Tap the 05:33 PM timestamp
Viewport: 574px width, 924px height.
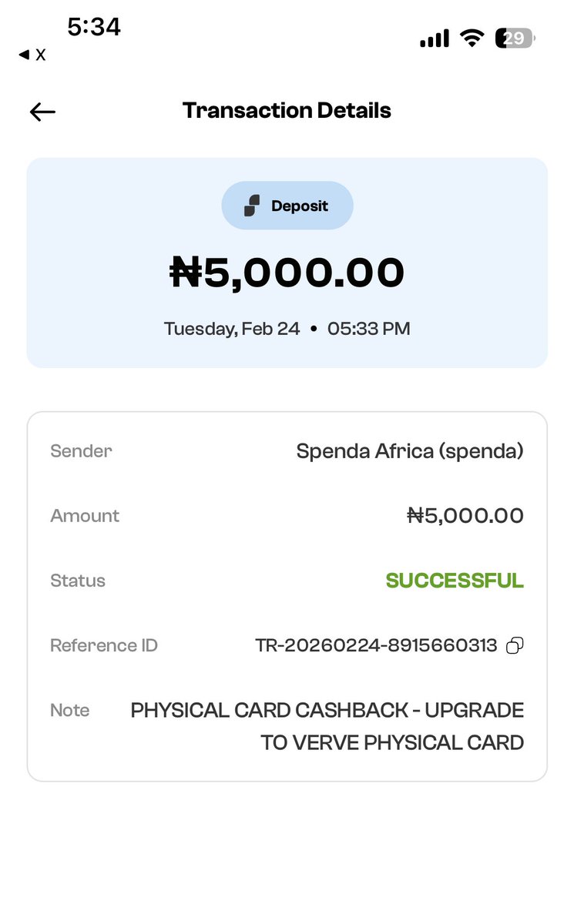368,329
